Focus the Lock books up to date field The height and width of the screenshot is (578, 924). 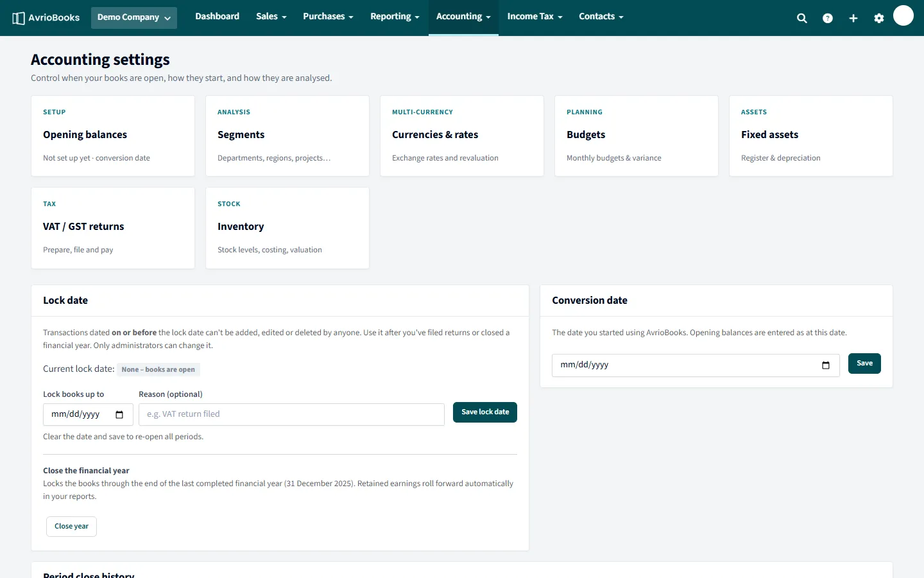88,415
